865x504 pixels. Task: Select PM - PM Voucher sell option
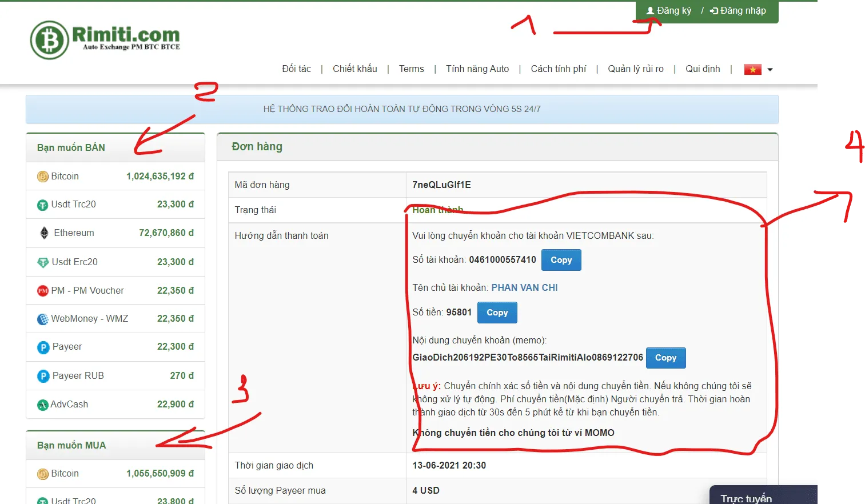pyautogui.click(x=115, y=291)
